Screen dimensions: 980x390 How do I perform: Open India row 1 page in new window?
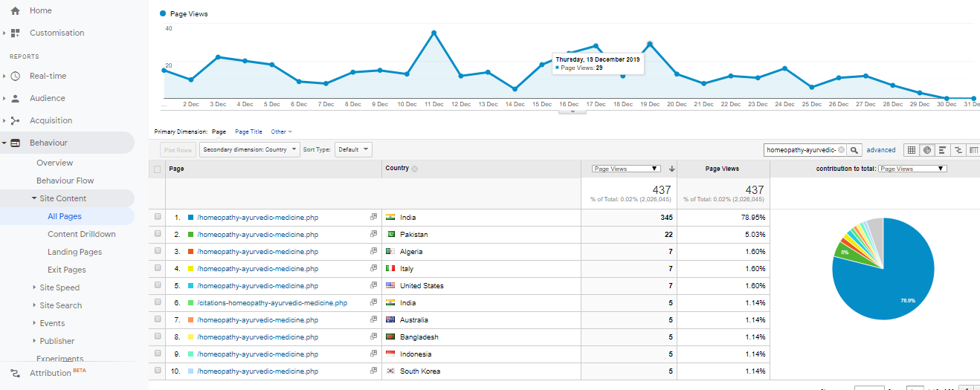373,218
